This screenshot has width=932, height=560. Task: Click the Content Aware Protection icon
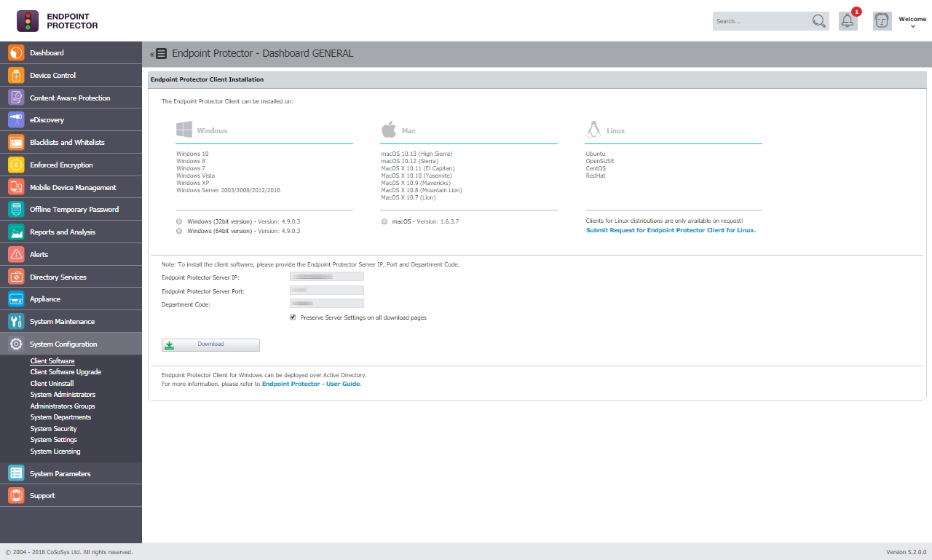point(16,98)
